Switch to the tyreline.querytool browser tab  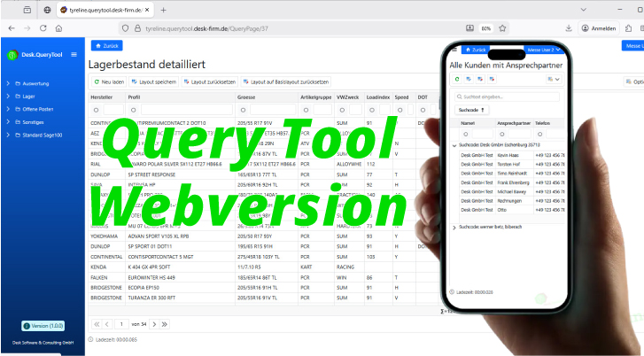tap(105, 10)
